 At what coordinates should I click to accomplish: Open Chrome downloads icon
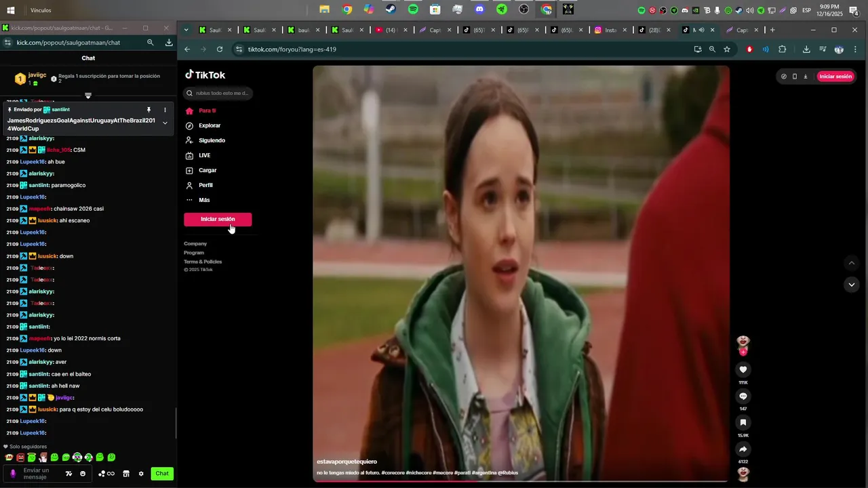click(x=806, y=49)
